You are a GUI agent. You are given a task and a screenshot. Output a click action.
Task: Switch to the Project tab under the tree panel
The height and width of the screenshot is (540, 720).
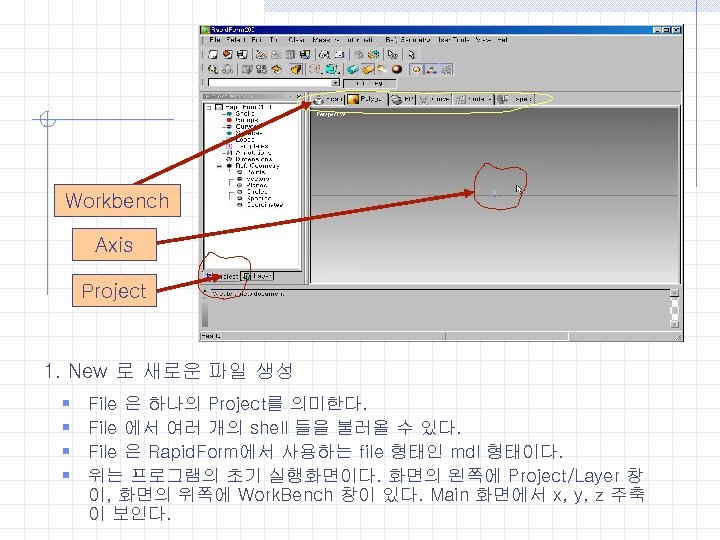222,276
